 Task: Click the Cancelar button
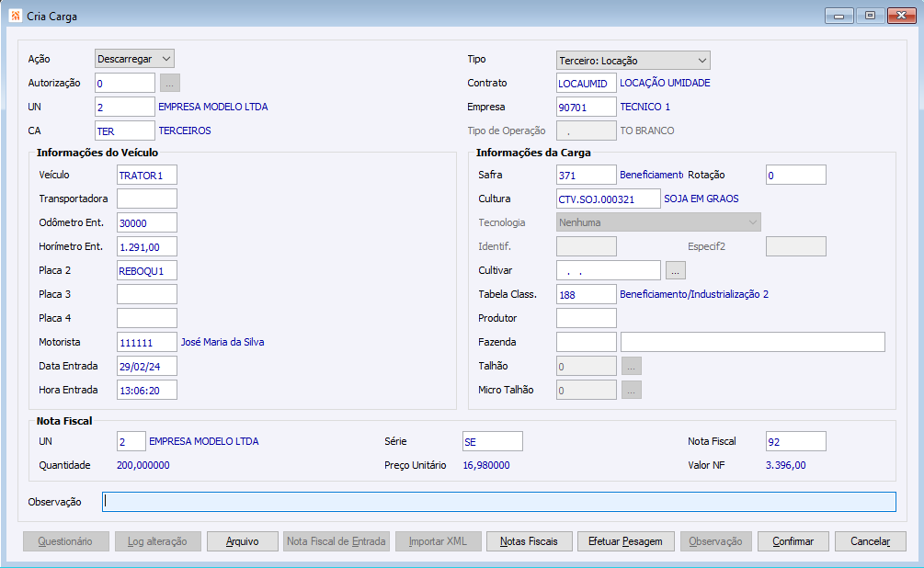[871, 541]
